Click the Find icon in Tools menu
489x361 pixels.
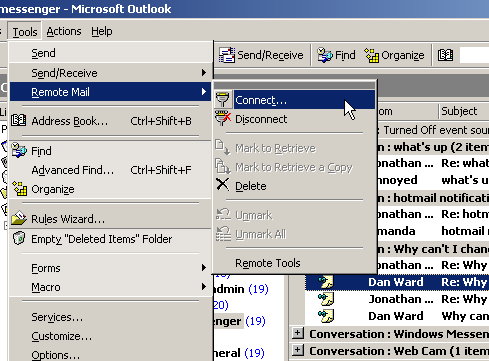click(19, 150)
